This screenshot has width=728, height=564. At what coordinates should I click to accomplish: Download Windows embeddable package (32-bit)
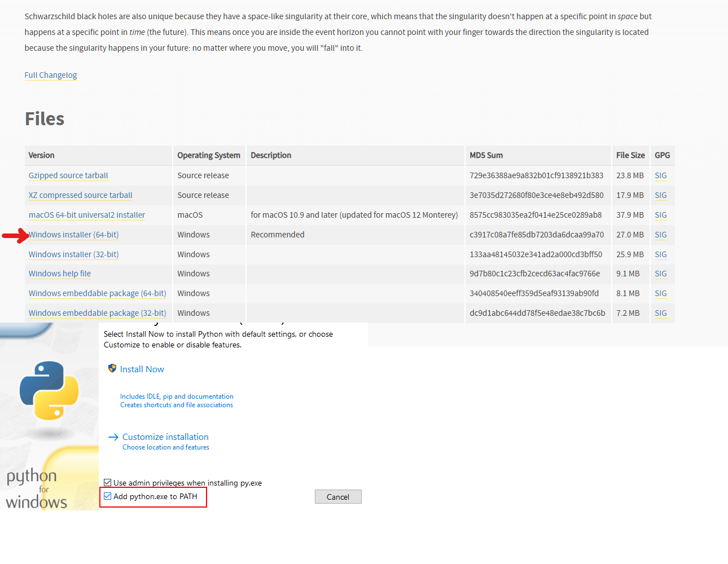tap(98, 313)
